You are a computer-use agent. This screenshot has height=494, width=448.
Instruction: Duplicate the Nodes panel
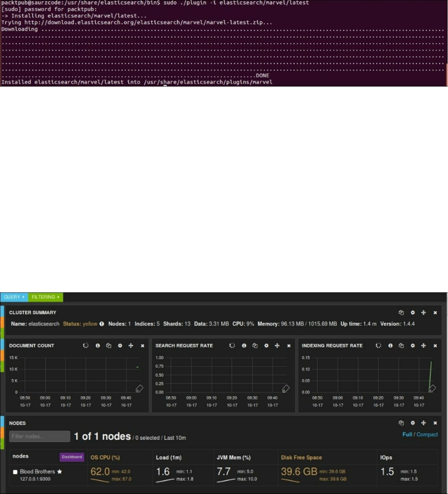(401, 423)
